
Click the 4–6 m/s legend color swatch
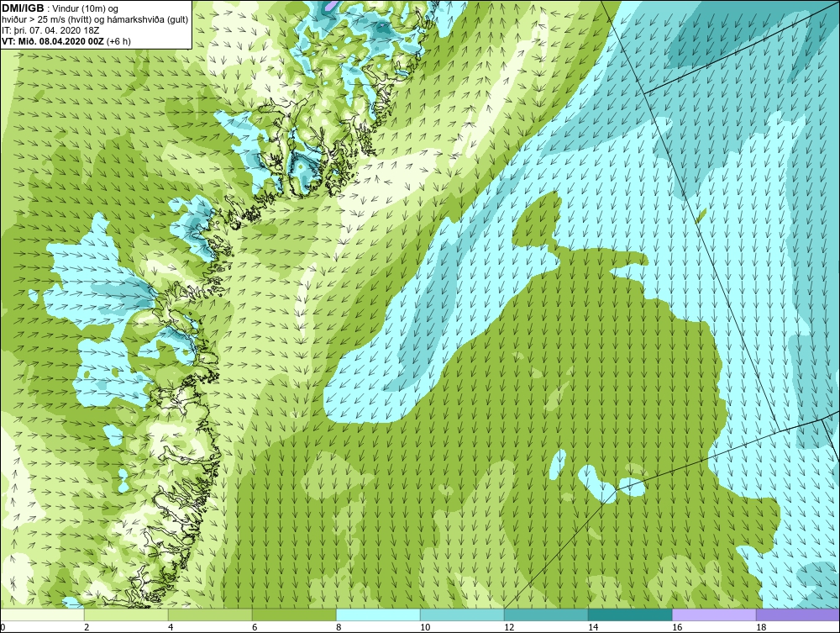[210, 615]
